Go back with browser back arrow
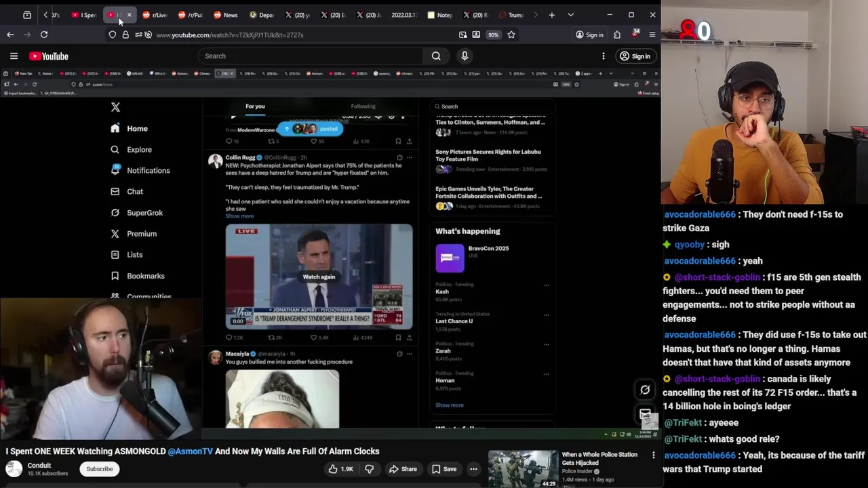This screenshot has width=868, height=488. [10, 35]
